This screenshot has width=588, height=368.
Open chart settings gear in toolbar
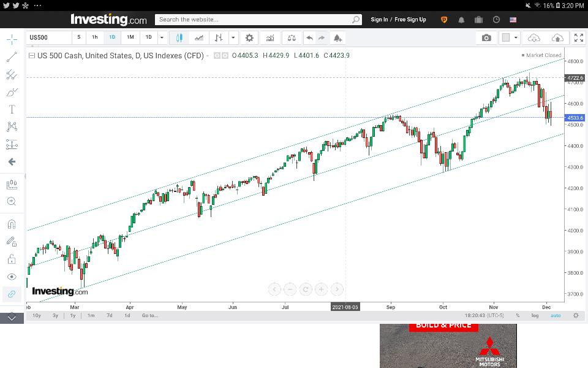point(249,37)
